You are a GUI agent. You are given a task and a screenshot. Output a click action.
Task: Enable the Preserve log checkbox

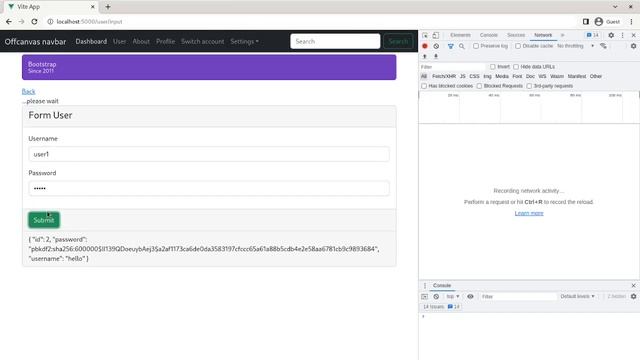[x=476, y=46]
